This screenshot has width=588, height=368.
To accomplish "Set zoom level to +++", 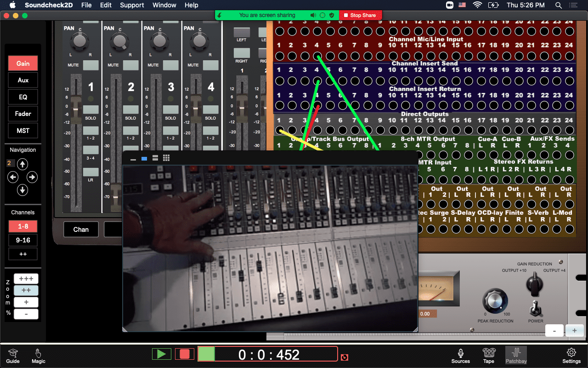I will (x=26, y=279).
